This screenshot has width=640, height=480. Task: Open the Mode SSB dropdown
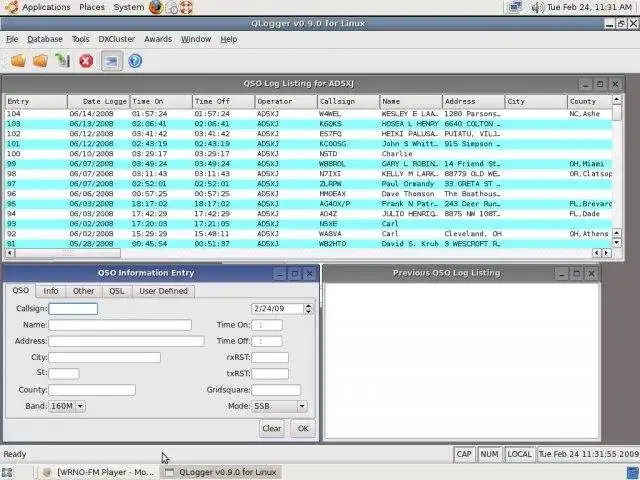280,406
